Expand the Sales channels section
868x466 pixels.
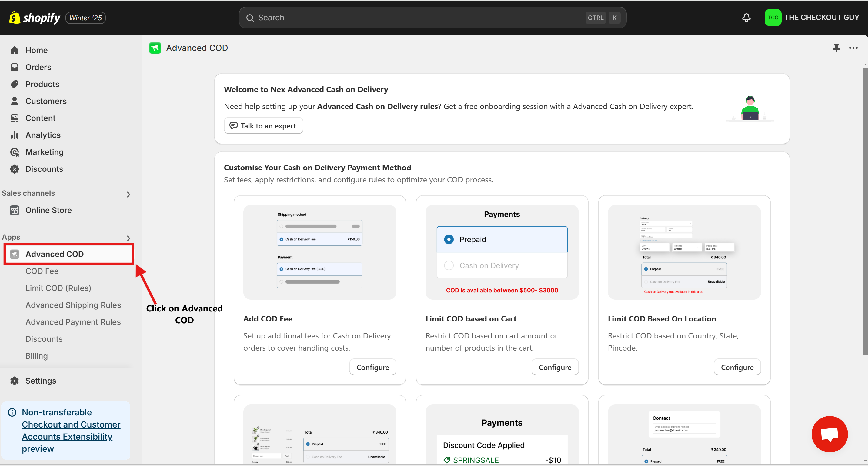coord(129,195)
